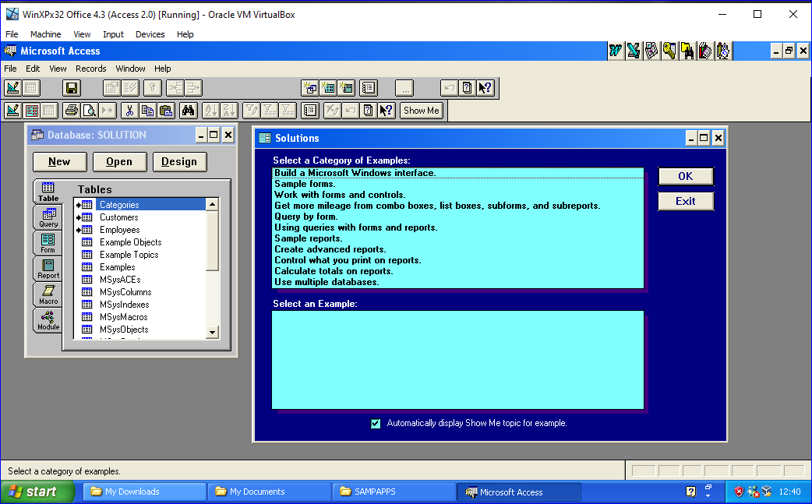Click the Show Me toolbar button
The image size is (812, 504).
422,111
